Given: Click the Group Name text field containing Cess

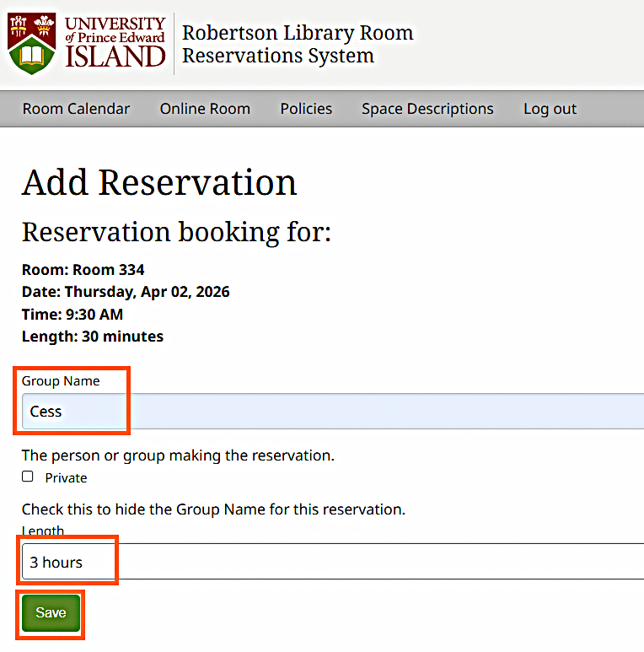Looking at the screenshot, I should pos(329,412).
